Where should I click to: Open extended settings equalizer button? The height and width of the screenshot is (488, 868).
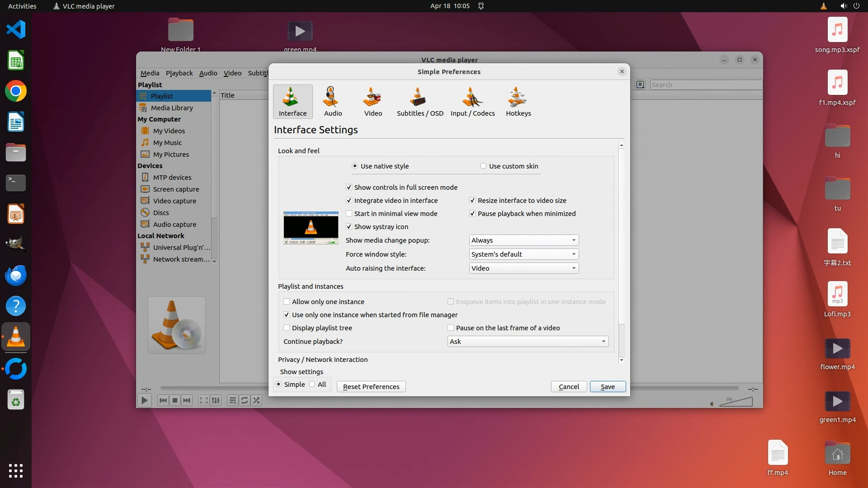pos(216,400)
